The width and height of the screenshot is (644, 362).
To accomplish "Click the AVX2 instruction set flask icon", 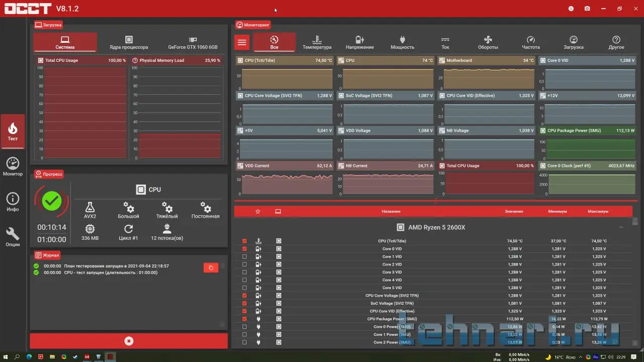I will click(90, 207).
